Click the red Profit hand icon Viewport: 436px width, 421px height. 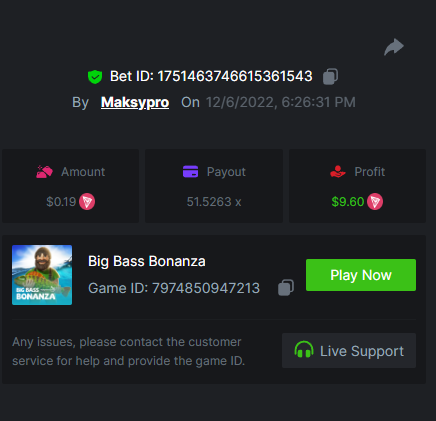click(338, 172)
